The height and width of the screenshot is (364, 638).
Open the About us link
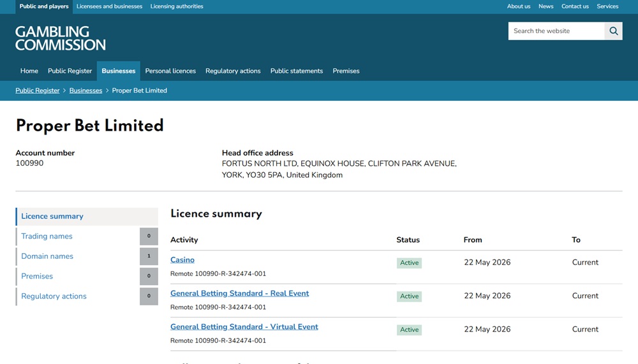(x=518, y=6)
